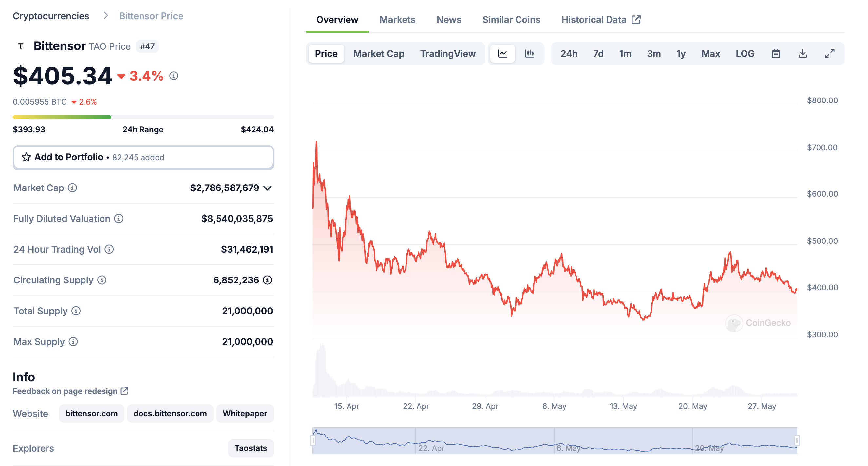
Task: Select the 1y time range
Action: [x=681, y=54]
